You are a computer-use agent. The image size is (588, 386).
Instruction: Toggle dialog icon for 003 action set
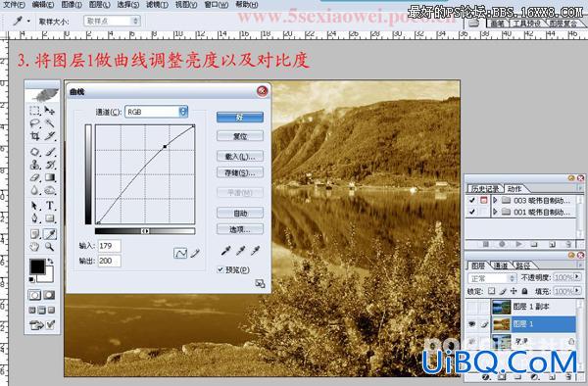[x=484, y=201]
